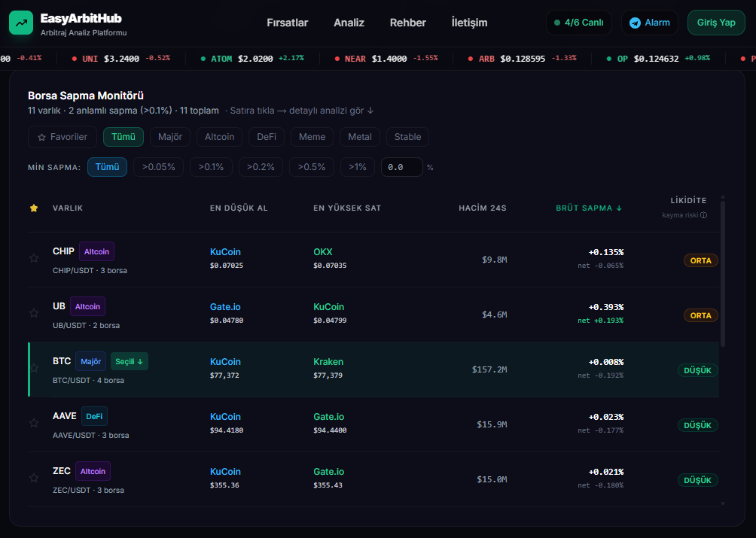Click the DeFi tag on the AAVE row
The width and height of the screenshot is (756, 538).
(x=94, y=416)
